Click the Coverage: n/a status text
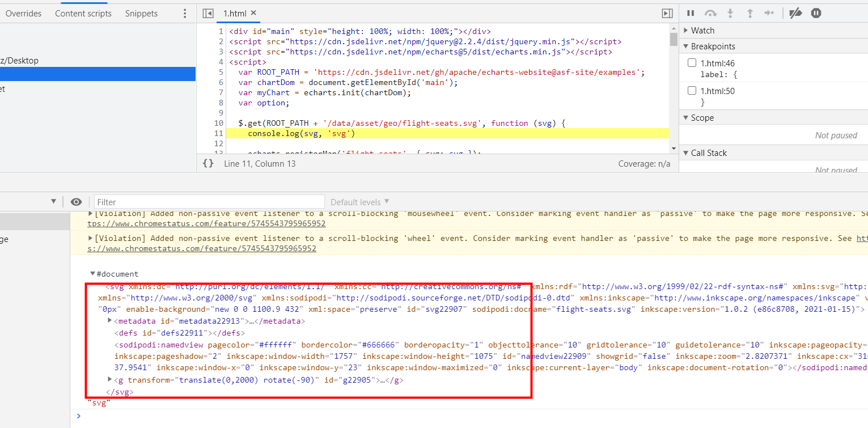The image size is (868, 428). (x=644, y=164)
